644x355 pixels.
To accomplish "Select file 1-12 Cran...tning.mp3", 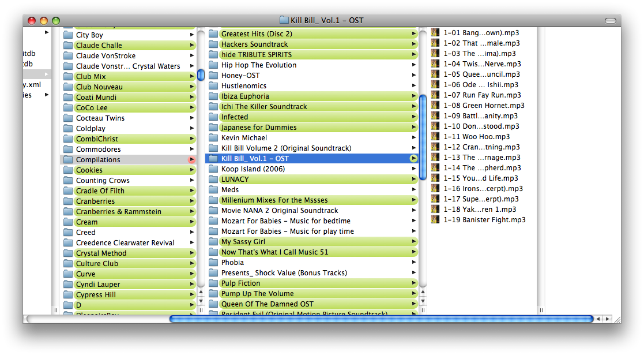I will (x=481, y=147).
